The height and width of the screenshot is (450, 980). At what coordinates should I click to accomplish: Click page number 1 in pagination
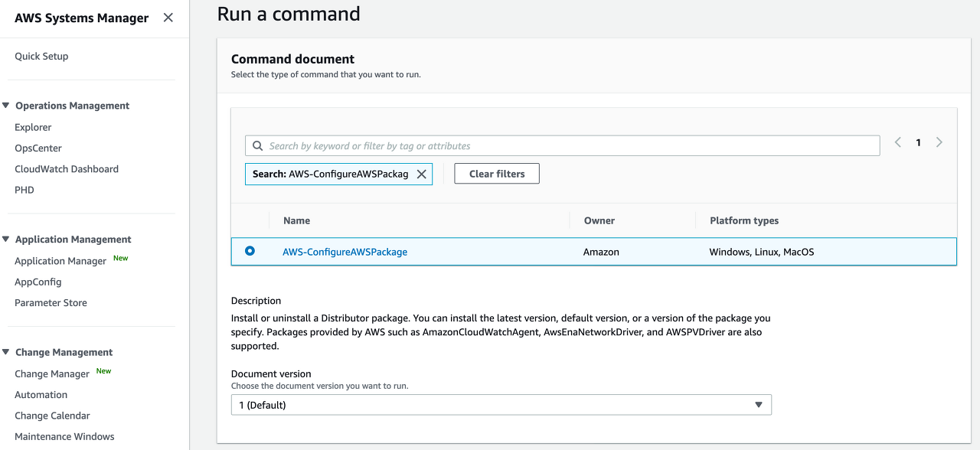pos(919,142)
